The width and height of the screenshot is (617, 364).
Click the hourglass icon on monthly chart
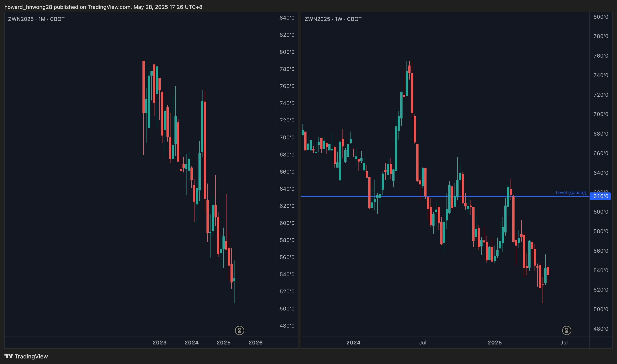click(239, 330)
